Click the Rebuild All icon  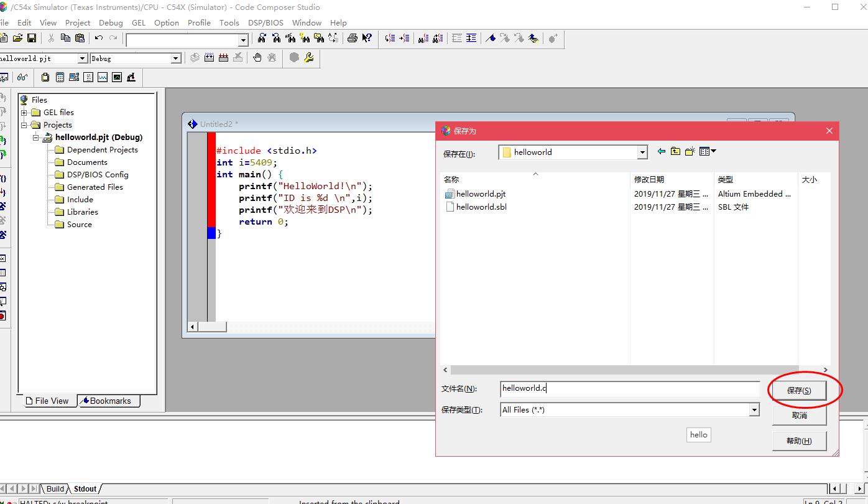(223, 58)
